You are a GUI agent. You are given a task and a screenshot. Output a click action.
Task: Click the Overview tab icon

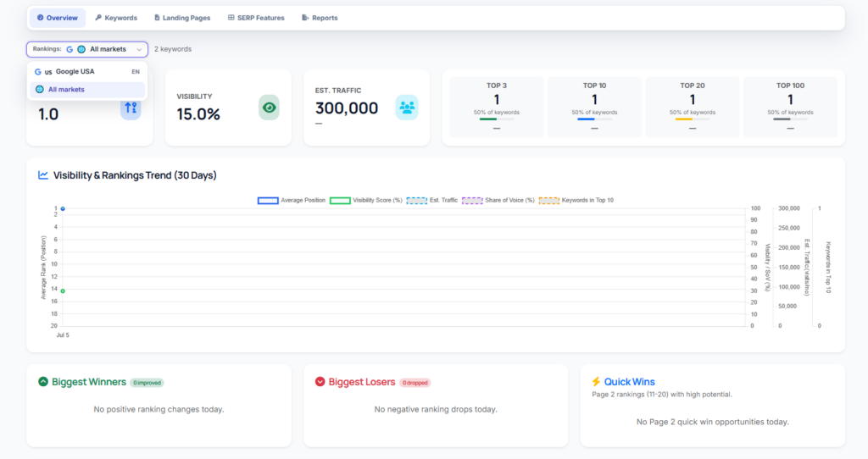coord(40,18)
